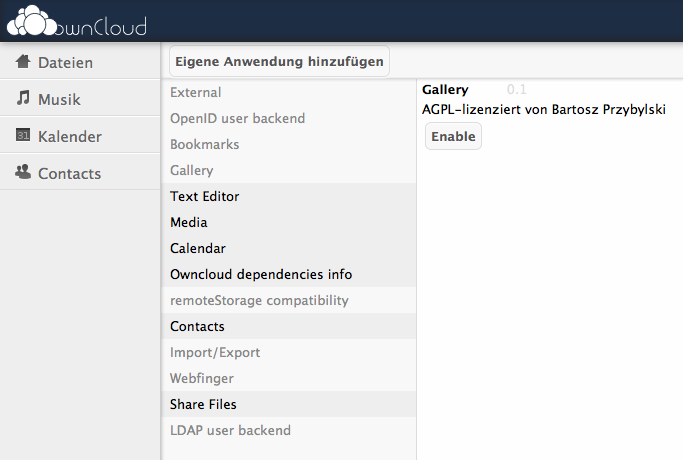The width and height of the screenshot is (683, 460).
Task: Open the Musik section in sidebar
Action: point(59,100)
